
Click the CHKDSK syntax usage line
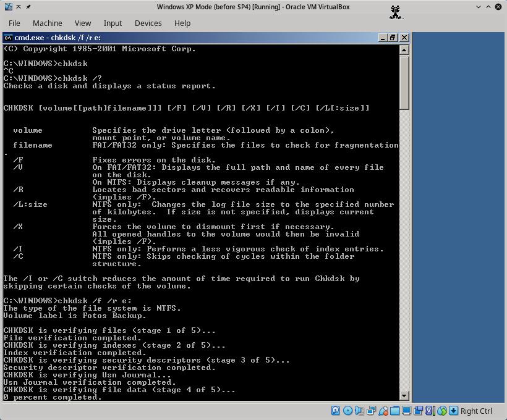pos(186,108)
